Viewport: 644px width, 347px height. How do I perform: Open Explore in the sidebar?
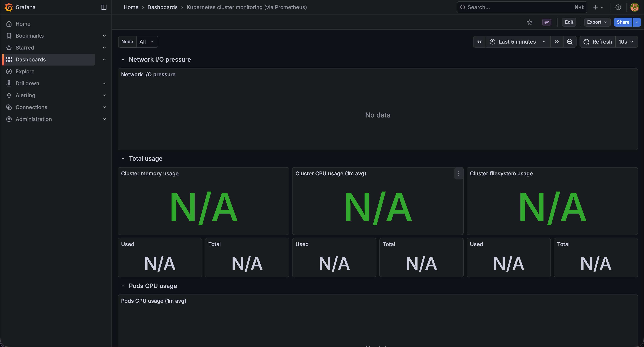coord(25,71)
